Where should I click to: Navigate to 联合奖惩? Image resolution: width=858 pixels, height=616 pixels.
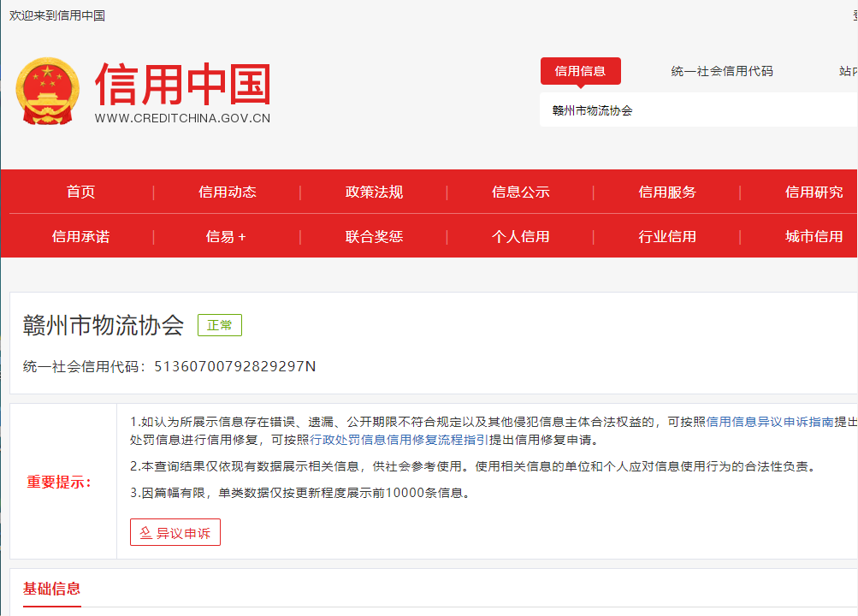click(374, 236)
